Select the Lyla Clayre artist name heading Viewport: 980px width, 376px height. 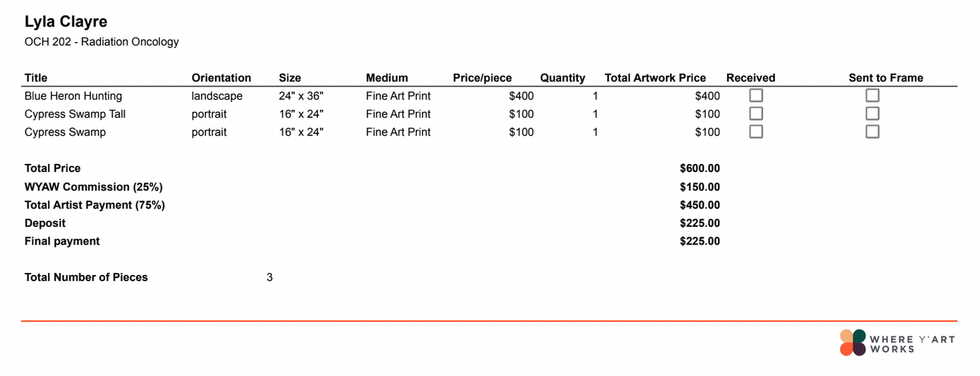66,22
